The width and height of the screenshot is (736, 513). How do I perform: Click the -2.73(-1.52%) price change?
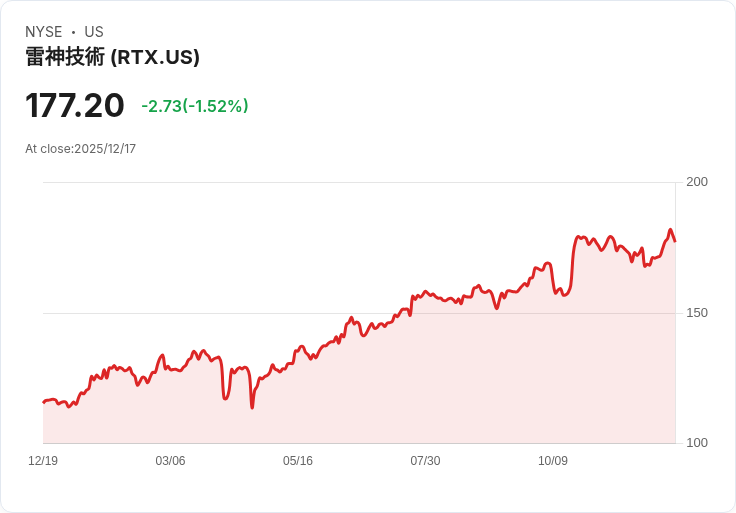click(195, 106)
